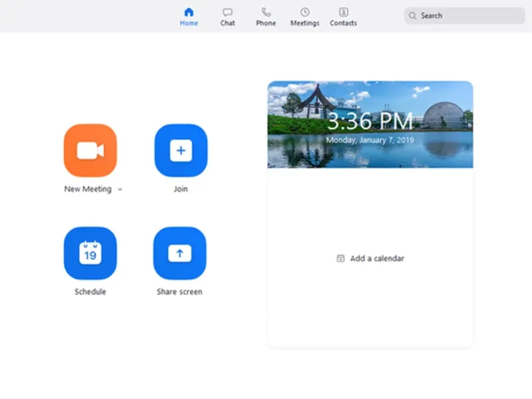Screen dimensions: 532x399
Task: Start a meeting with the orange camera icon
Action: point(90,151)
